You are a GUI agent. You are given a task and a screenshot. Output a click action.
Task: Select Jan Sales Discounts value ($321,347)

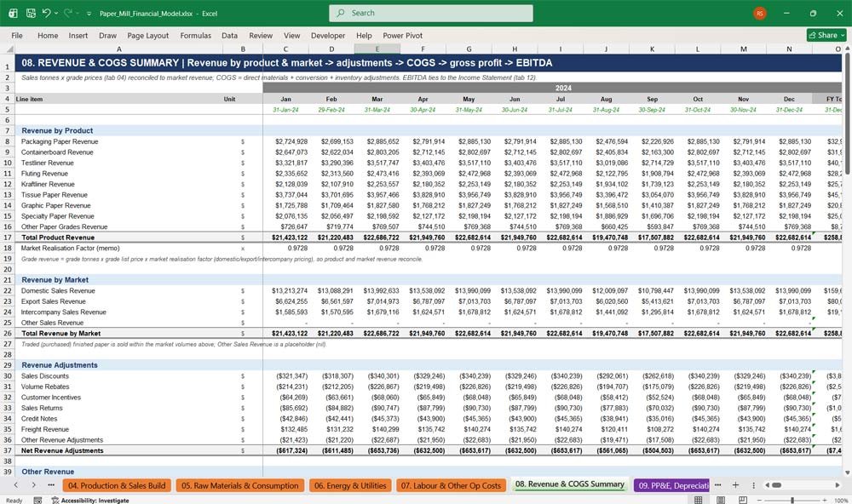coord(285,375)
